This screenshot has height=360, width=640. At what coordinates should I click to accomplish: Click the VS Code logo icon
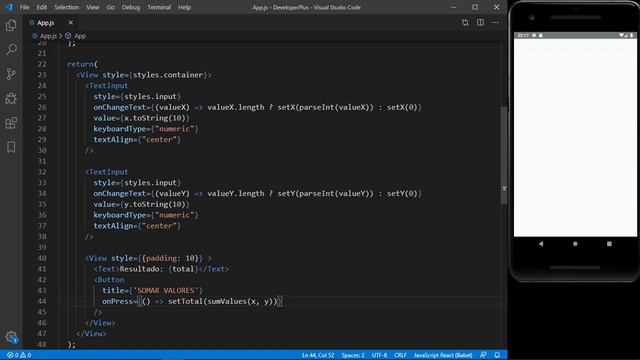9,7
